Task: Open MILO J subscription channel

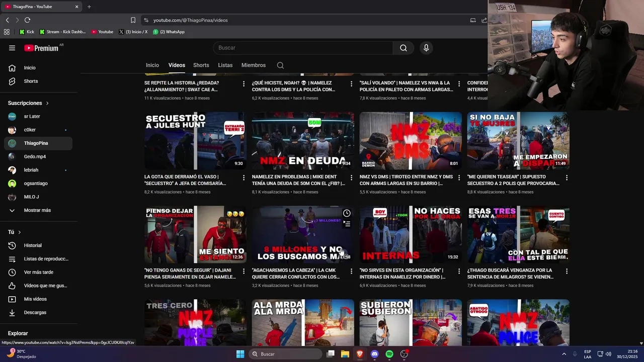Action: [38, 197]
